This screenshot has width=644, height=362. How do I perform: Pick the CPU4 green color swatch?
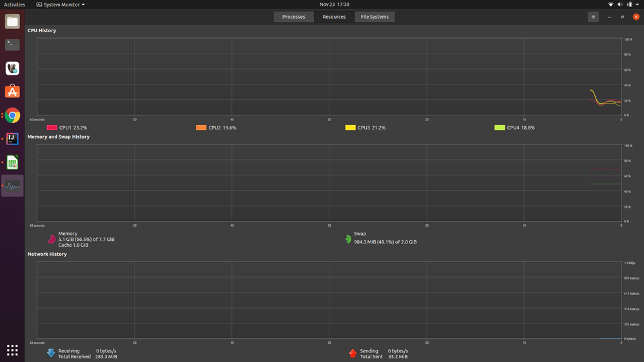coord(500,128)
